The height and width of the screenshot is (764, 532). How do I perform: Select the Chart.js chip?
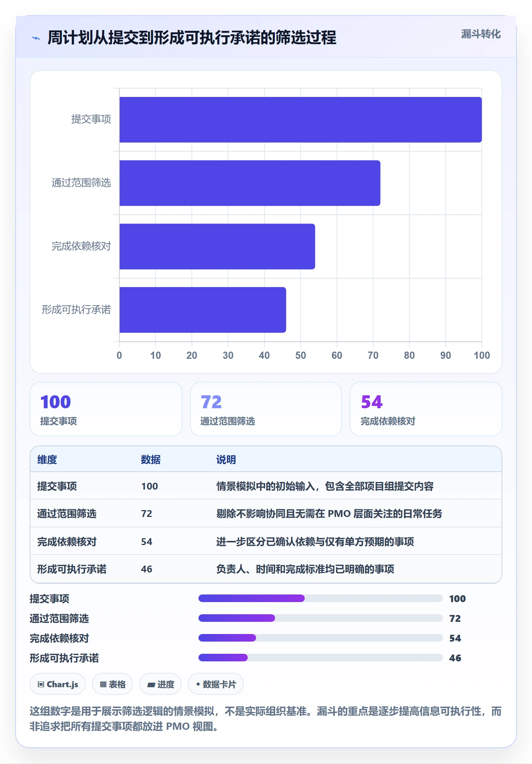(x=58, y=684)
